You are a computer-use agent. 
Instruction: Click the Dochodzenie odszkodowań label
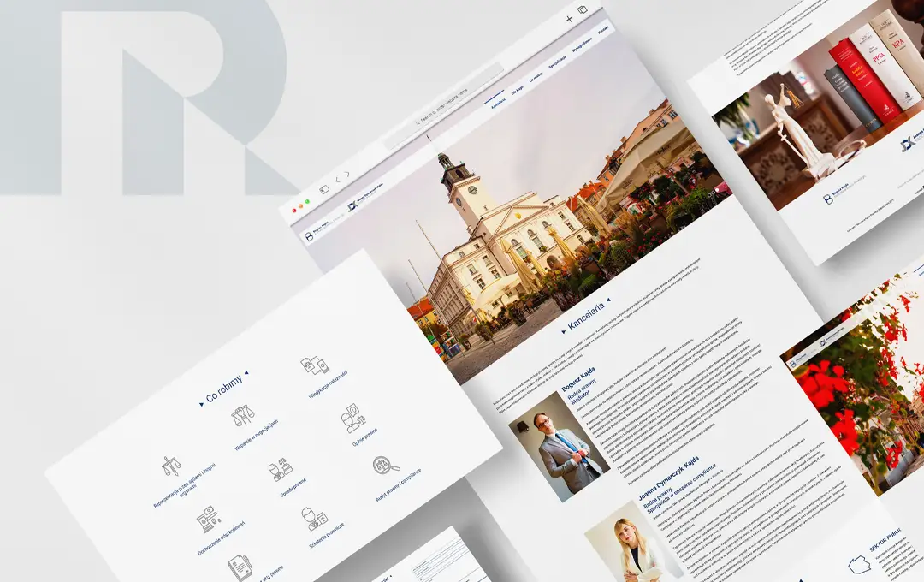222,539
